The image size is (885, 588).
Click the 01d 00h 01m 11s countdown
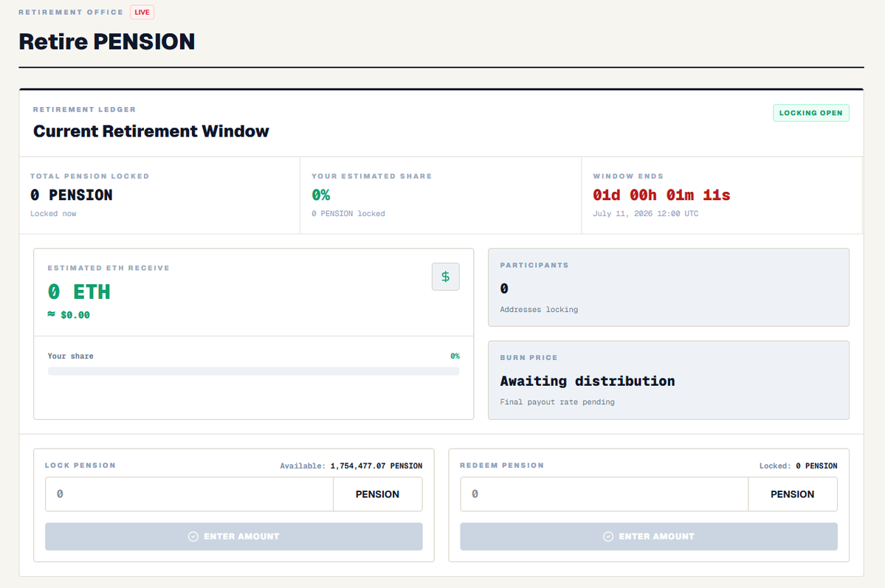[x=661, y=196]
